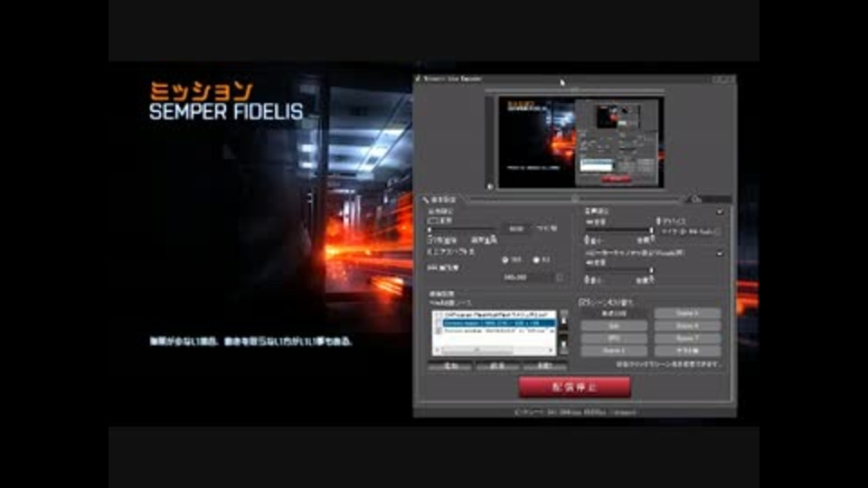Viewport: 868px width, 488px height.
Task: Open the resolution dropdown under aspect ratio
Action: click(527, 277)
